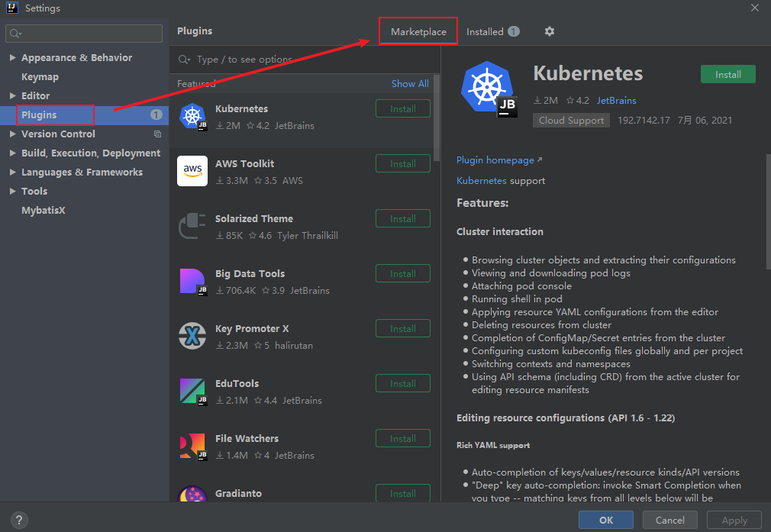Expand the Version Control node
Screen dimensions: 771x532
coord(12,134)
